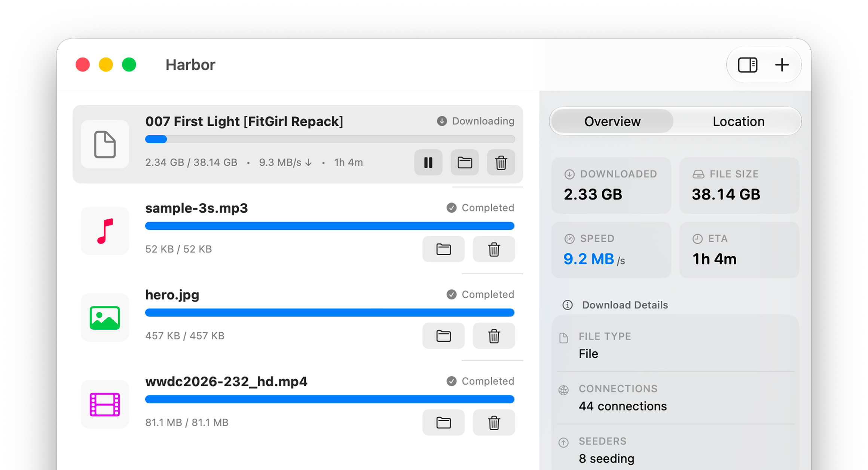Image resolution: width=868 pixels, height=470 pixels.
Task: Reveal hero.jpg in folder
Action: (x=443, y=336)
